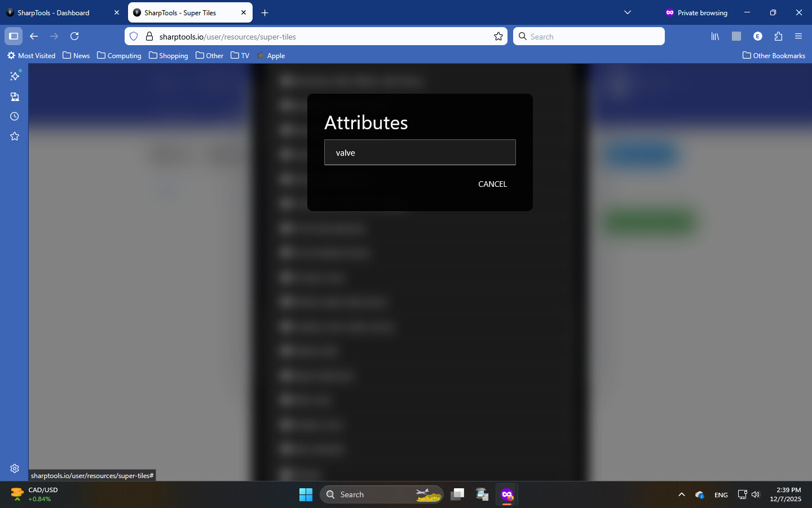Reload the current page
This screenshot has height=508, width=812.
(74, 36)
